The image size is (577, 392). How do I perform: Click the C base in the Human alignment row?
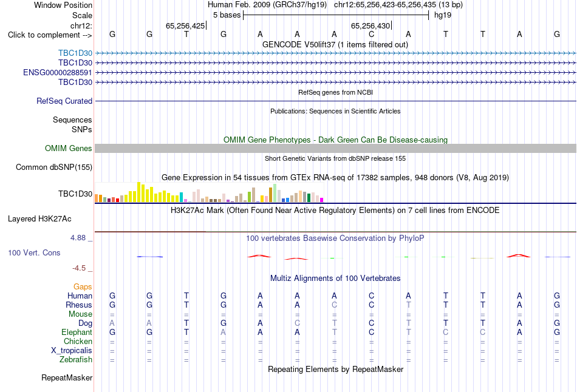click(x=371, y=296)
